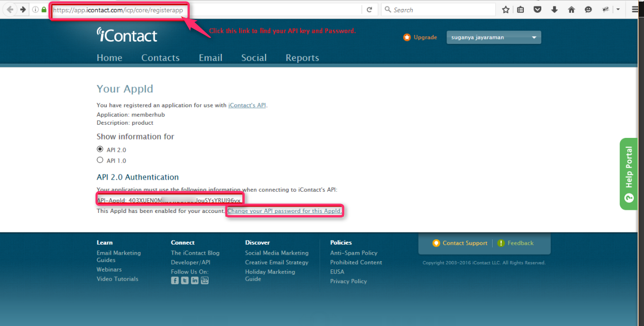Click the Feedback link text
644x326 pixels.
pos(521,243)
